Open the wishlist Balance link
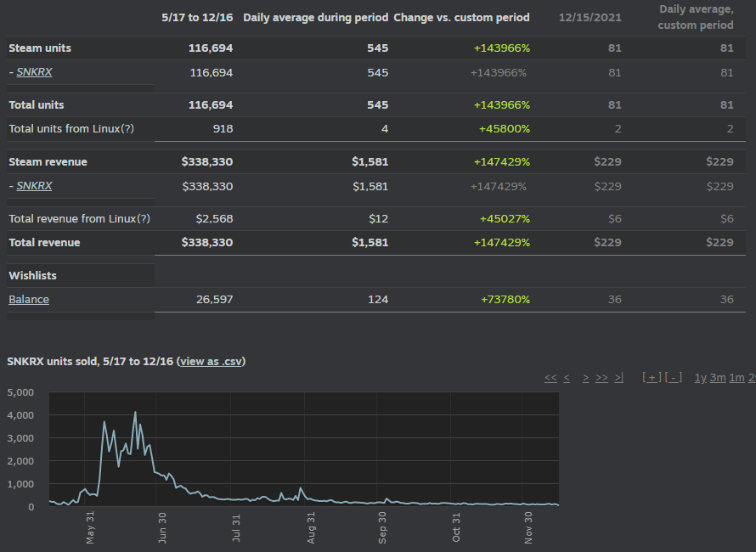Image resolution: width=756 pixels, height=552 pixels. [x=29, y=300]
